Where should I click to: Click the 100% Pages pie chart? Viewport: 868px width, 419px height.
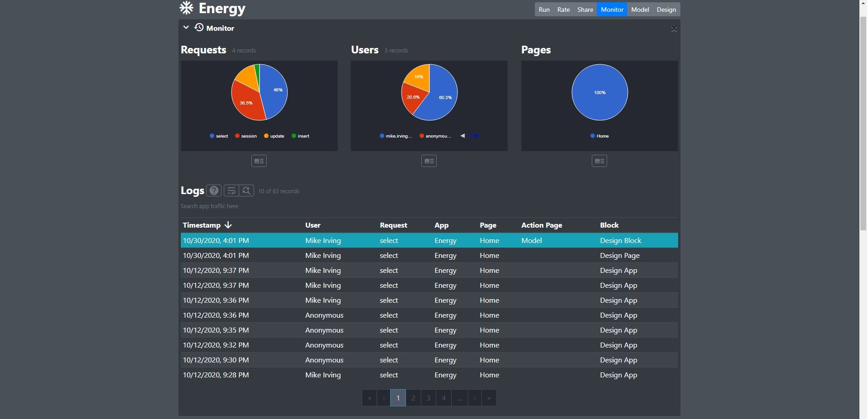click(x=599, y=92)
